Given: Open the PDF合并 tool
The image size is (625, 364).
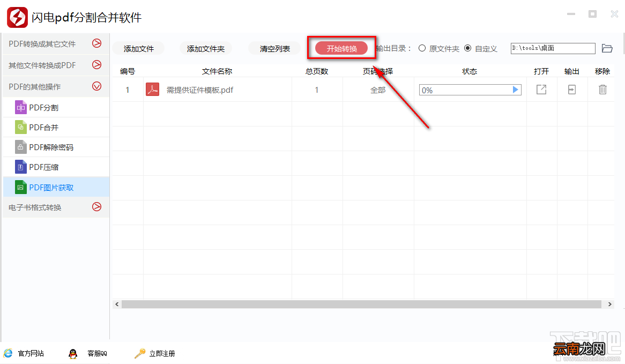Looking at the screenshot, I should click(x=56, y=128).
